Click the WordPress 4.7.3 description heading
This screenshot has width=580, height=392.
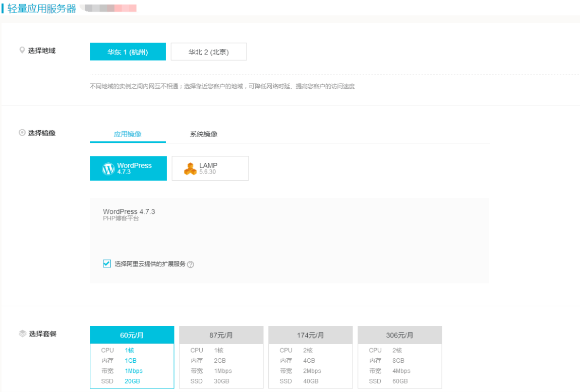click(129, 211)
